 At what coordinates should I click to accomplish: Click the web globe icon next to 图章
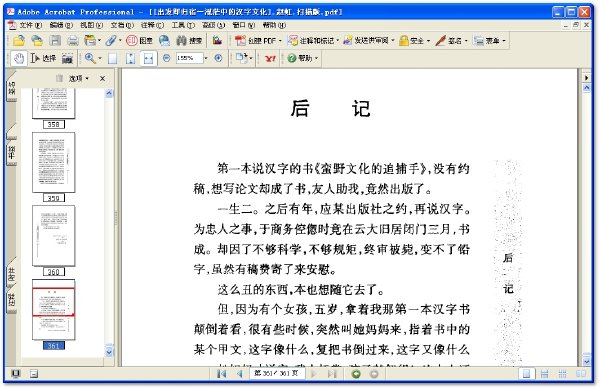tap(164, 40)
